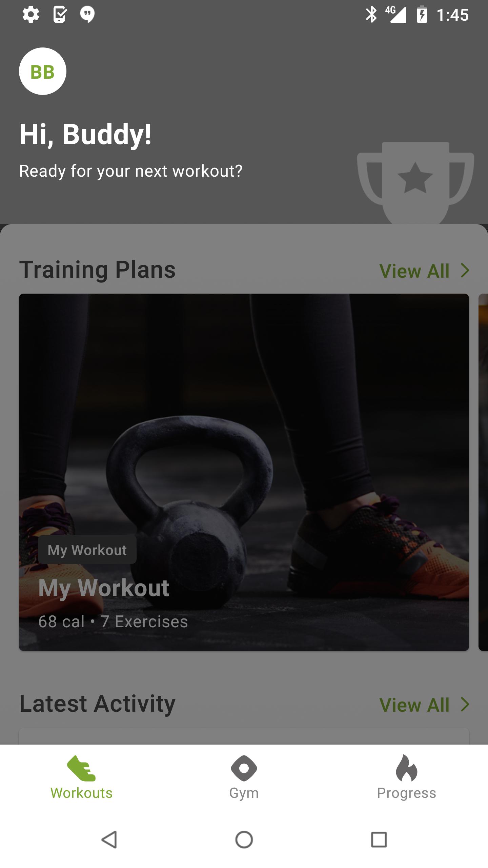Open the Latest Activity card below

pyautogui.click(x=244, y=736)
